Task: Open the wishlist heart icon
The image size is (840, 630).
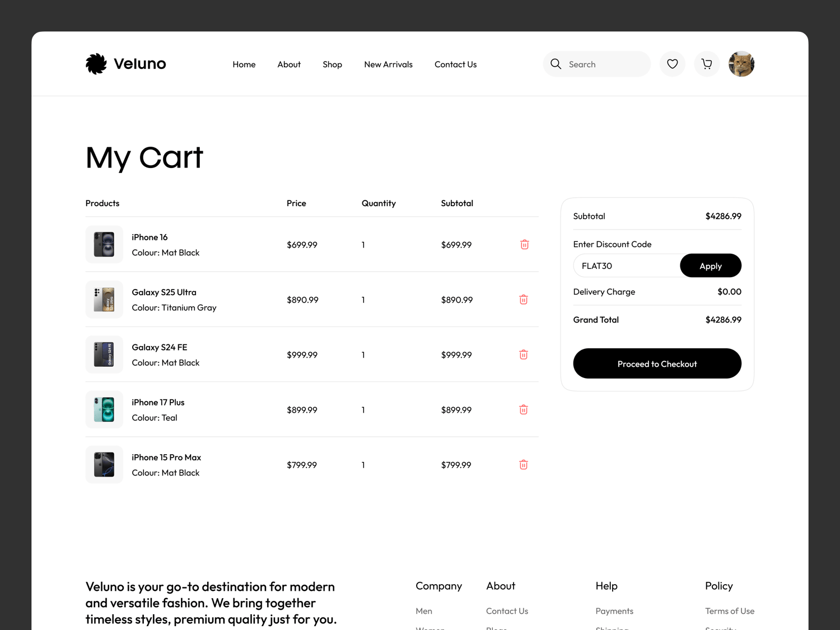Action: (672, 64)
